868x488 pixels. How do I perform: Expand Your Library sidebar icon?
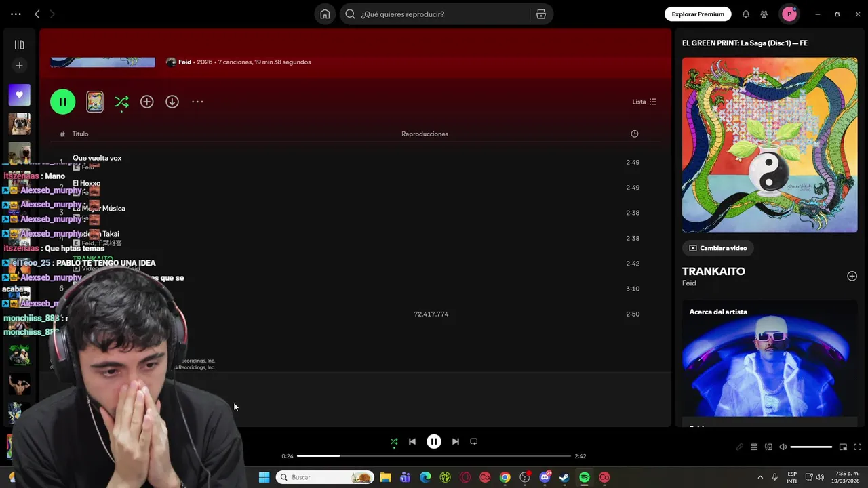click(19, 45)
